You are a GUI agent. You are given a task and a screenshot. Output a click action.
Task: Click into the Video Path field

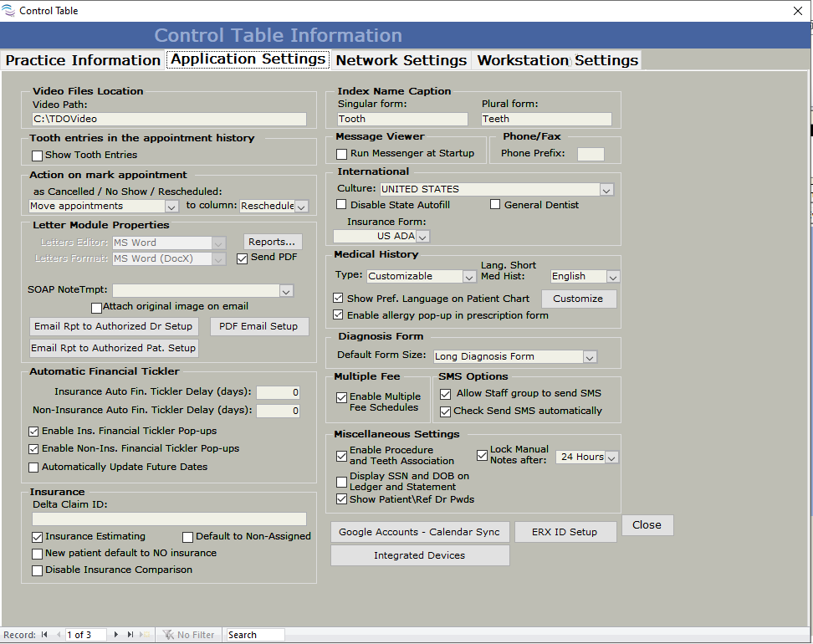(169, 120)
